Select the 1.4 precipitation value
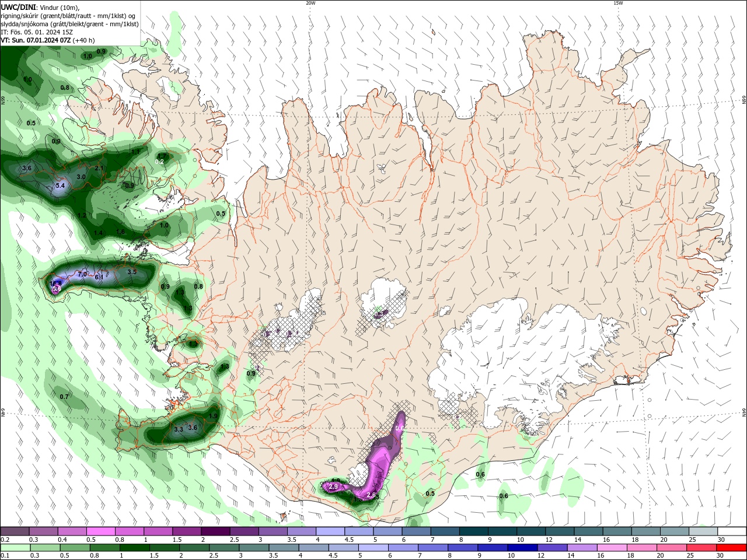This screenshot has width=747, height=560. pos(98,233)
